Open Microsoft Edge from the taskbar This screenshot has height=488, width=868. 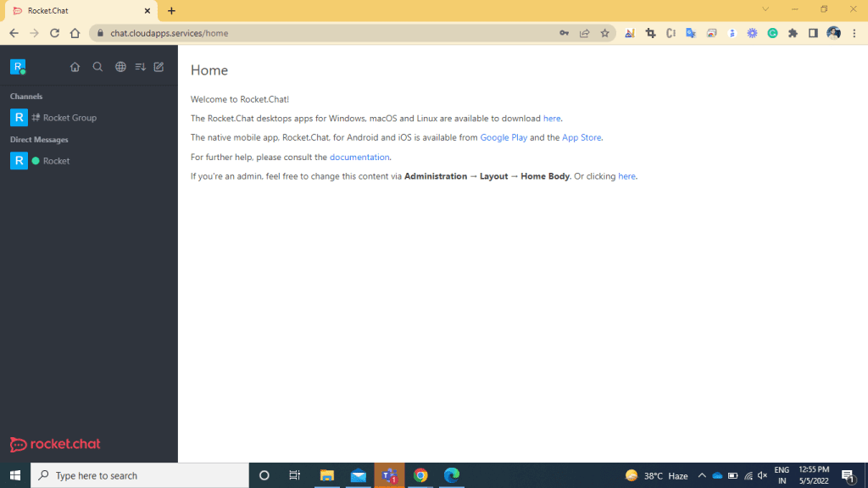[451, 475]
